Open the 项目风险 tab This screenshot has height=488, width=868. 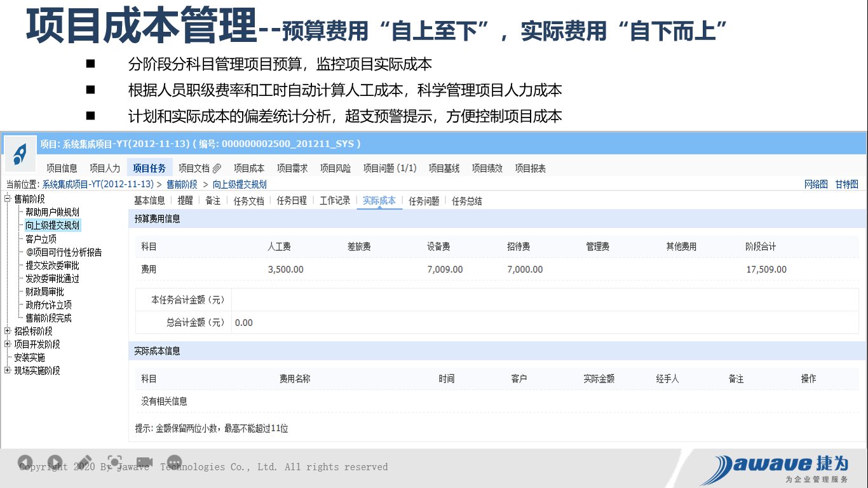pos(335,168)
